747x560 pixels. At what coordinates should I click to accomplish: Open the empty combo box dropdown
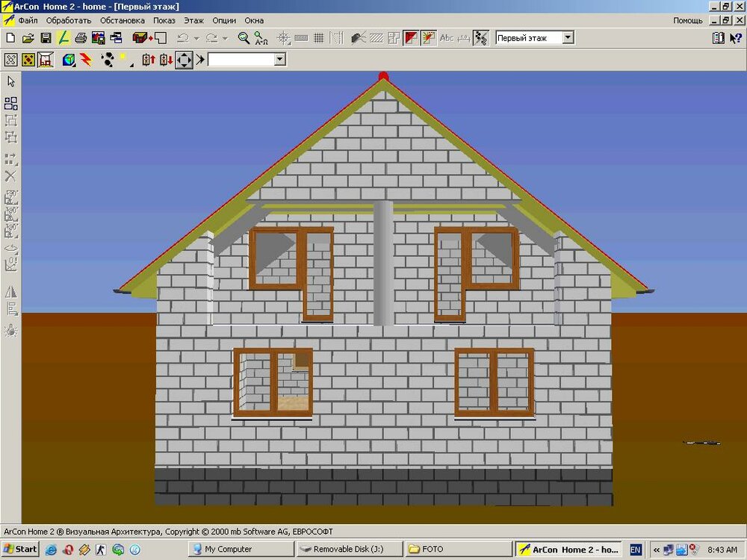280,60
